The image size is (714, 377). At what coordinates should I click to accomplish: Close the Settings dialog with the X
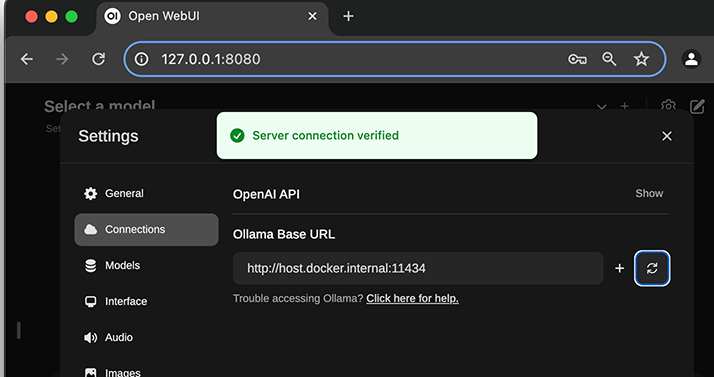pos(667,136)
